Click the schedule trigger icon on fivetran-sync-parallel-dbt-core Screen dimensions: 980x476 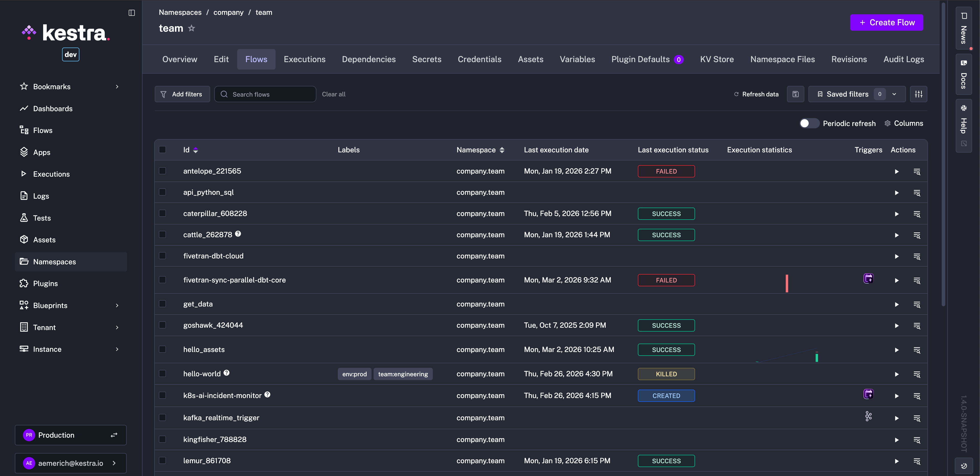(x=868, y=279)
